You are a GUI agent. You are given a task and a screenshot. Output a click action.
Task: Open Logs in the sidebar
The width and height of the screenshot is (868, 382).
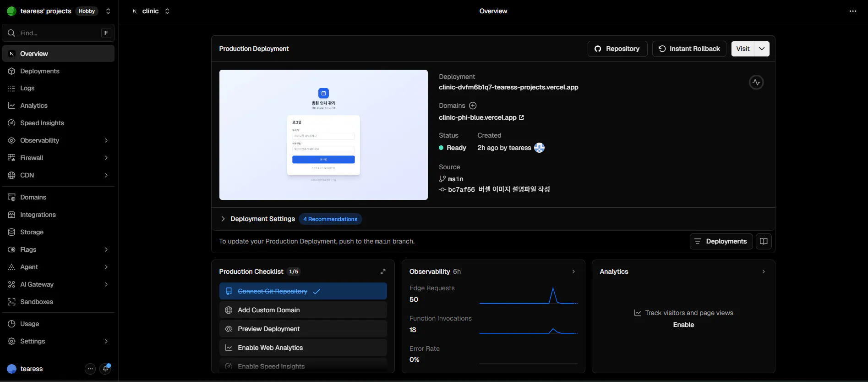[58, 88]
